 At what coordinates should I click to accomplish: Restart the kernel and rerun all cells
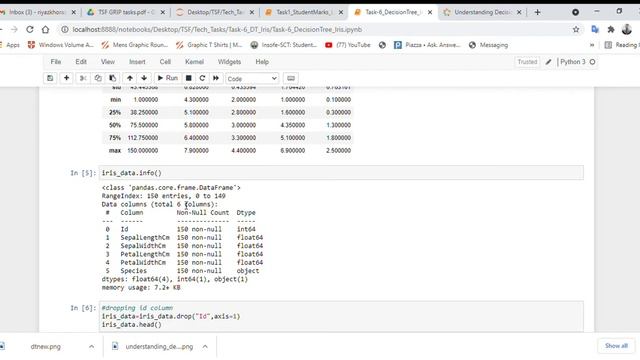pos(216,78)
